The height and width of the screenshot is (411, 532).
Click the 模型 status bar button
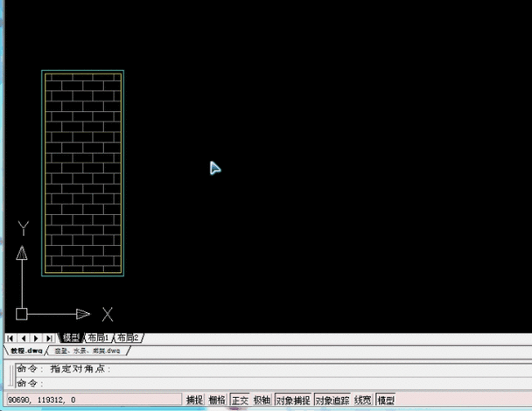click(386, 400)
